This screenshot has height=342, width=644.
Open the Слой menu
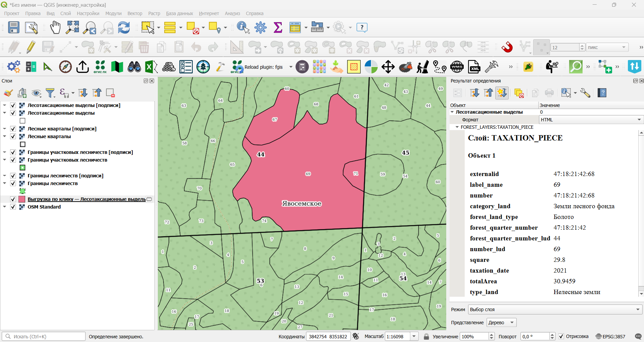point(65,13)
